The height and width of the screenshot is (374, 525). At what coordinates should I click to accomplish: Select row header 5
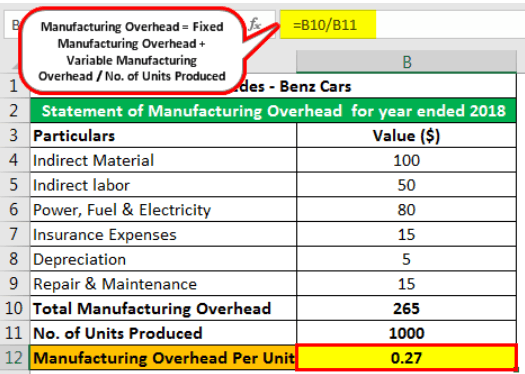tap(14, 185)
